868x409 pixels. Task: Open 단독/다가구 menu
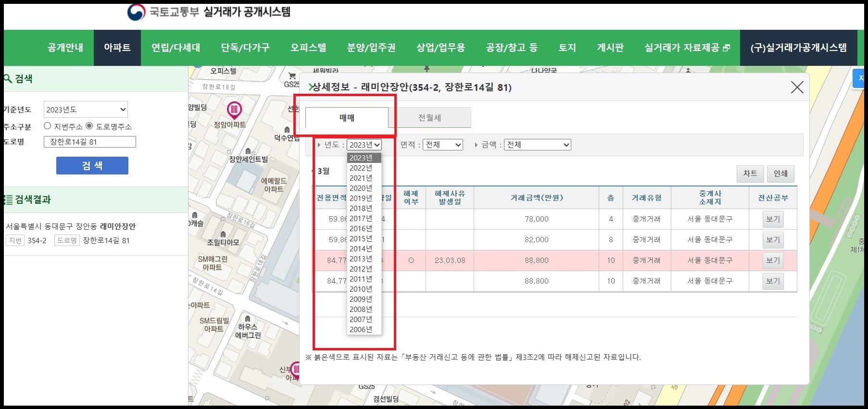click(x=245, y=48)
